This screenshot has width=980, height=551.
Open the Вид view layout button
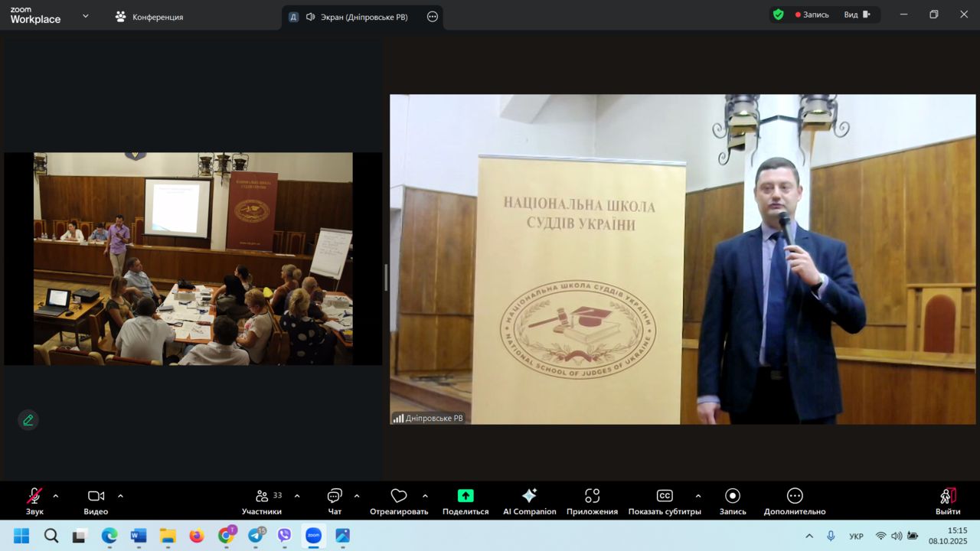pyautogui.click(x=857, y=15)
